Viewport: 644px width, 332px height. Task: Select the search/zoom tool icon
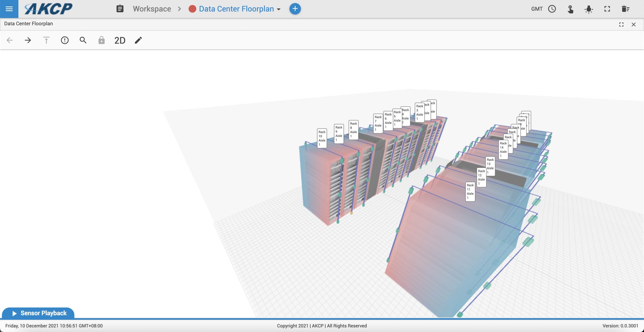pyautogui.click(x=83, y=40)
